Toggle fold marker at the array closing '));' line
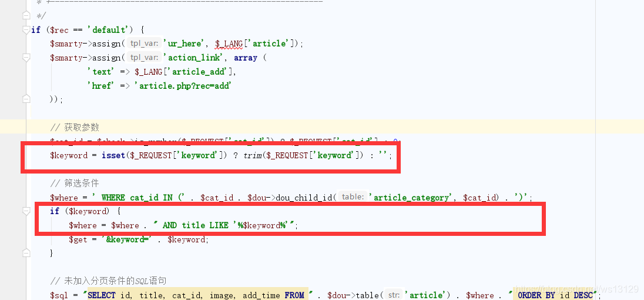 tap(26, 99)
